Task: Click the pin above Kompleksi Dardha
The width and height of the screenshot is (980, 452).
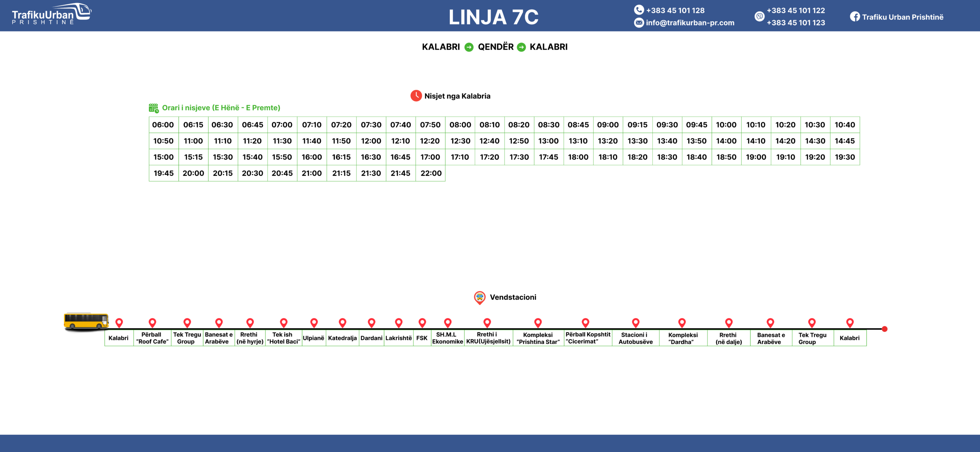Action: [x=682, y=323]
